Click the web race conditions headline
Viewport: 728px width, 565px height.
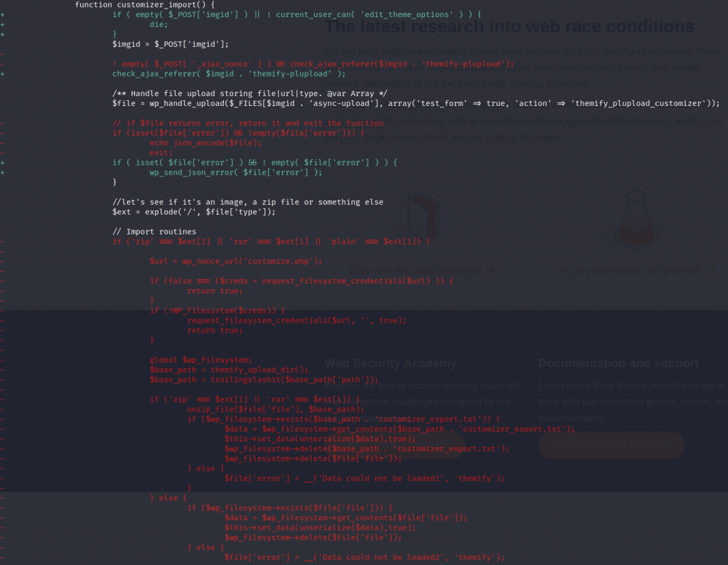[x=509, y=26]
